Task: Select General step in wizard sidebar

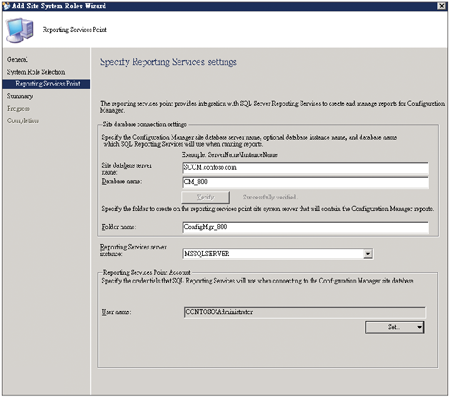Action: pos(17,60)
